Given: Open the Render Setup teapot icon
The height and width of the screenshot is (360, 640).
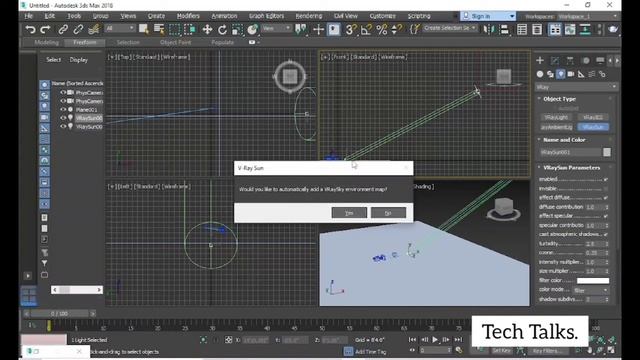Looking at the screenshot, I should (x=613, y=29).
